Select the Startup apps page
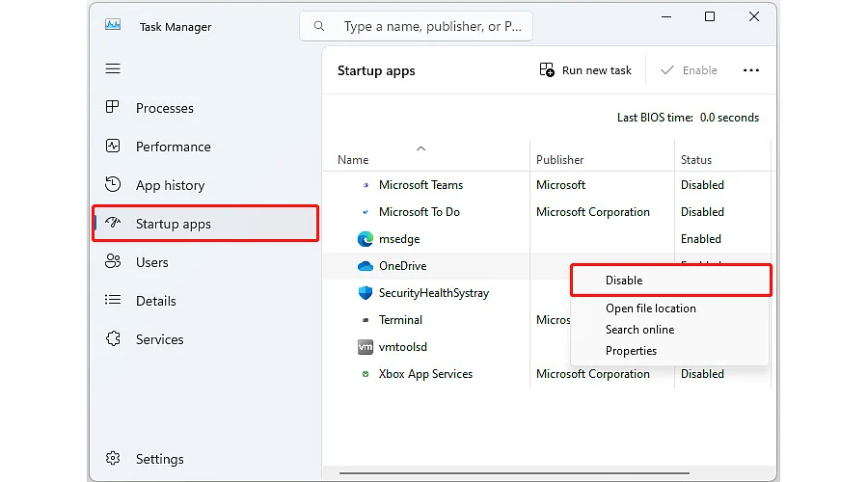The width and height of the screenshot is (868, 482). point(204,224)
